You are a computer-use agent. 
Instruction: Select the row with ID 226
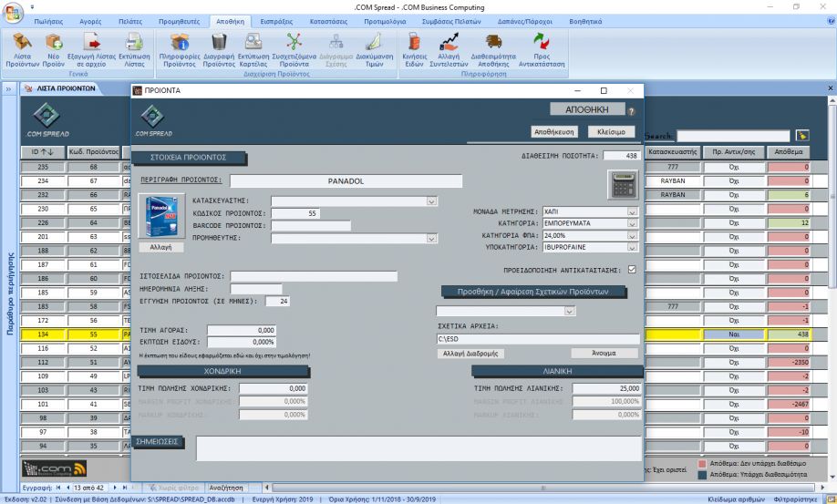click(x=43, y=223)
